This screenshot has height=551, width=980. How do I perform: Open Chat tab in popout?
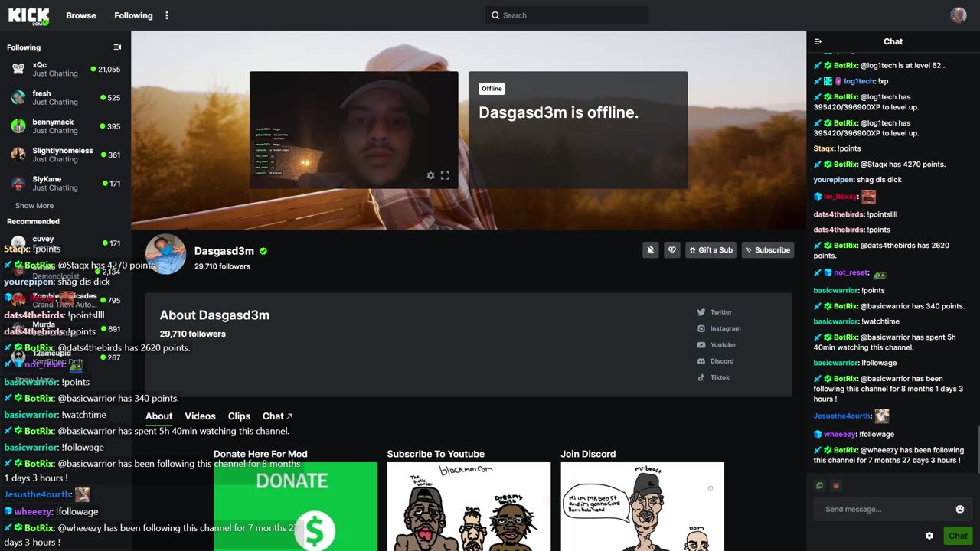(277, 416)
